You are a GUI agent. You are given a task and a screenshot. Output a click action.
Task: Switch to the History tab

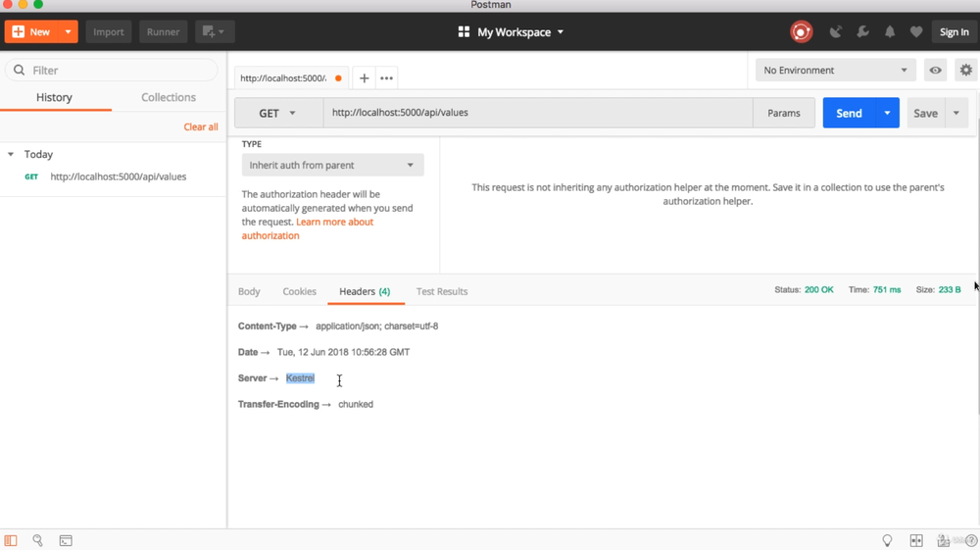coord(54,97)
